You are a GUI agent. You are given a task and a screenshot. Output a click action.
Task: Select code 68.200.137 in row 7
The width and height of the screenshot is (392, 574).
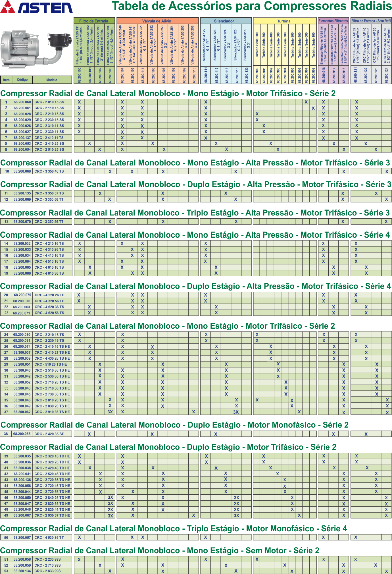click(x=22, y=138)
